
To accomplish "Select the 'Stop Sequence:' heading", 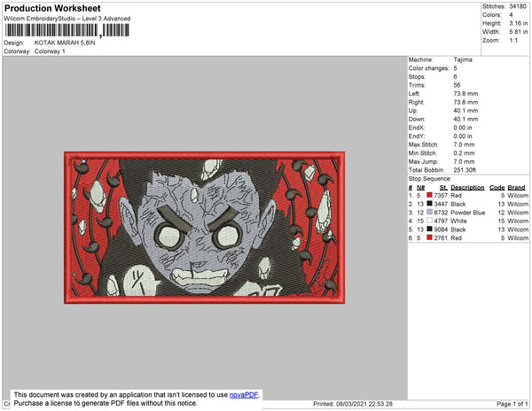I will (430, 179).
